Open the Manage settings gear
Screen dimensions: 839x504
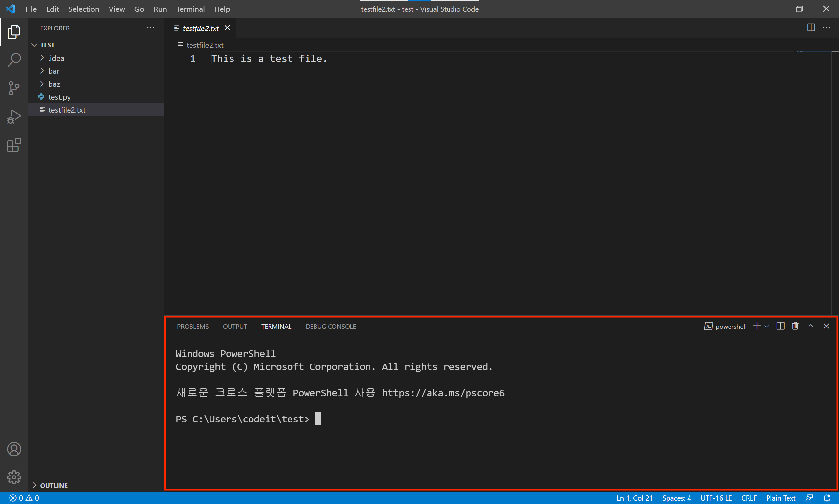(14, 477)
